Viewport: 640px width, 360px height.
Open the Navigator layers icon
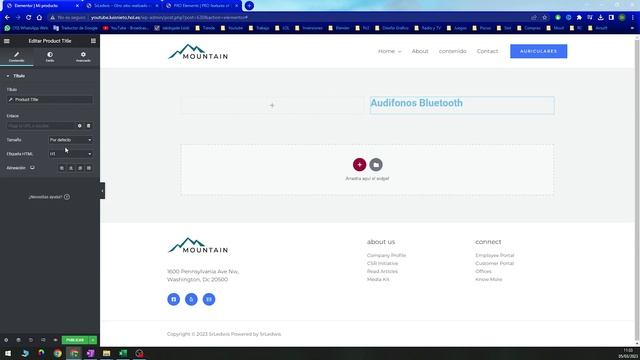click(x=18, y=340)
